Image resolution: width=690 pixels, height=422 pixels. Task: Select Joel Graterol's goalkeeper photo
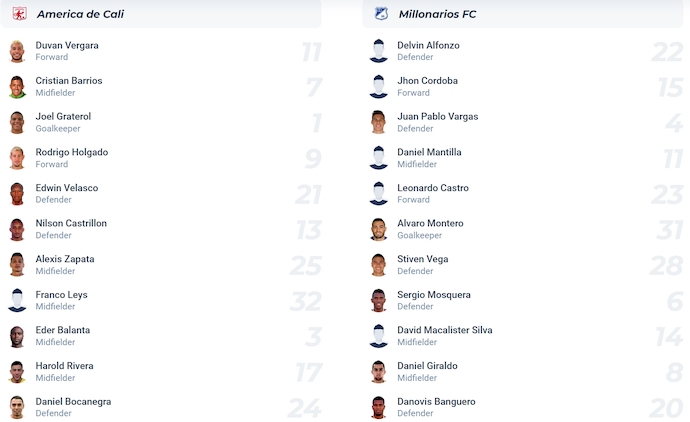point(17,122)
